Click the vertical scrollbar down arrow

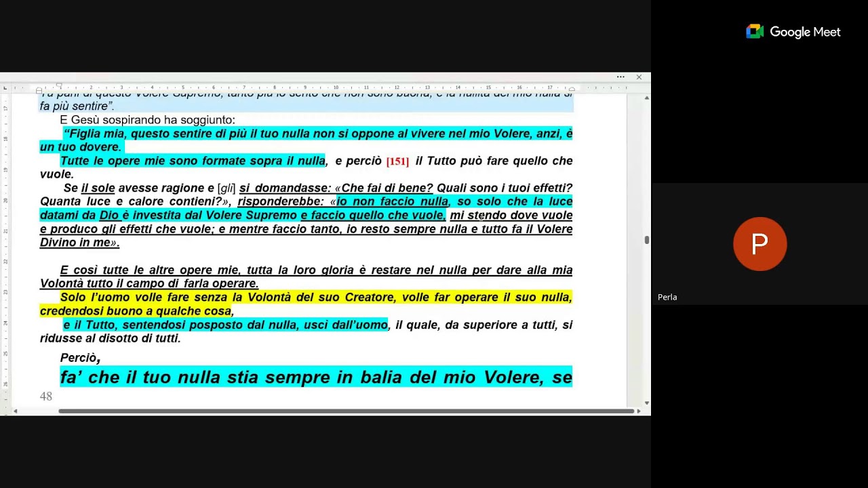click(646, 403)
